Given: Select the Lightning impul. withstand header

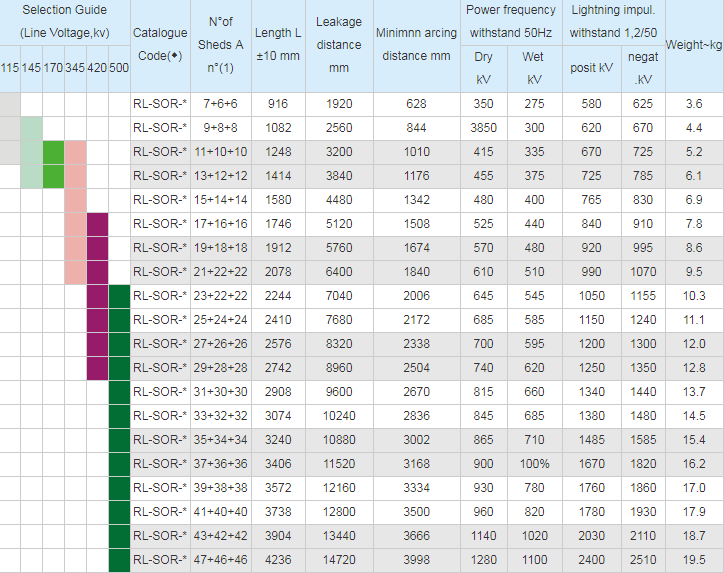Looking at the screenshot, I should 613,22.
